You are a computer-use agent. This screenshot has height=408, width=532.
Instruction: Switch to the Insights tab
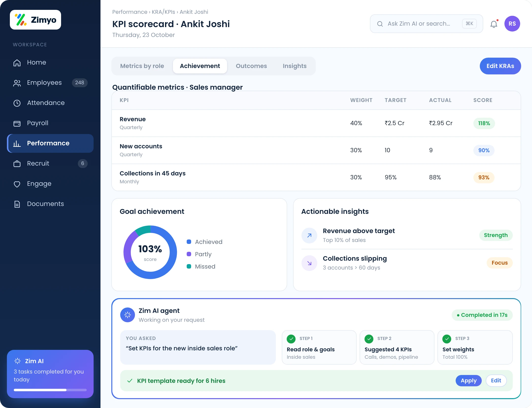pyautogui.click(x=295, y=66)
